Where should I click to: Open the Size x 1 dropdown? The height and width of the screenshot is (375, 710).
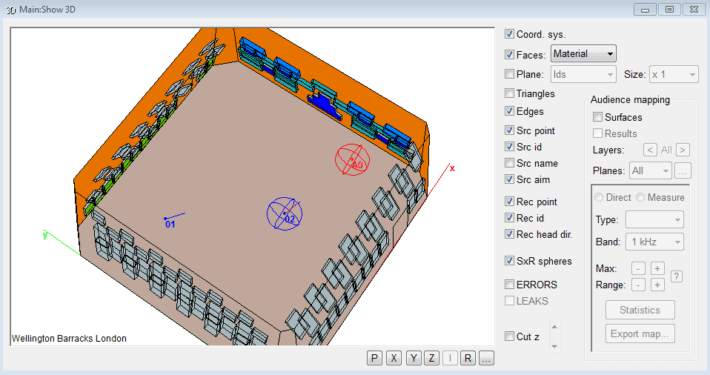674,75
